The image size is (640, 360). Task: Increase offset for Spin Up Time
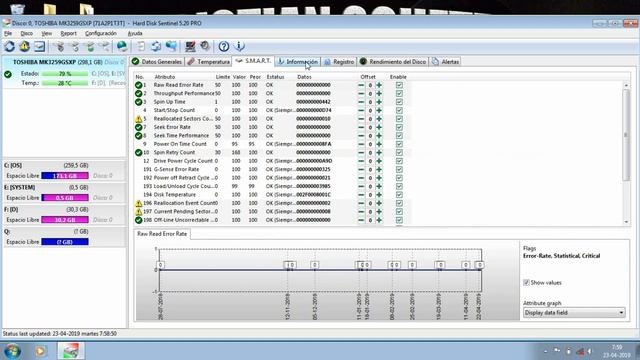point(379,102)
